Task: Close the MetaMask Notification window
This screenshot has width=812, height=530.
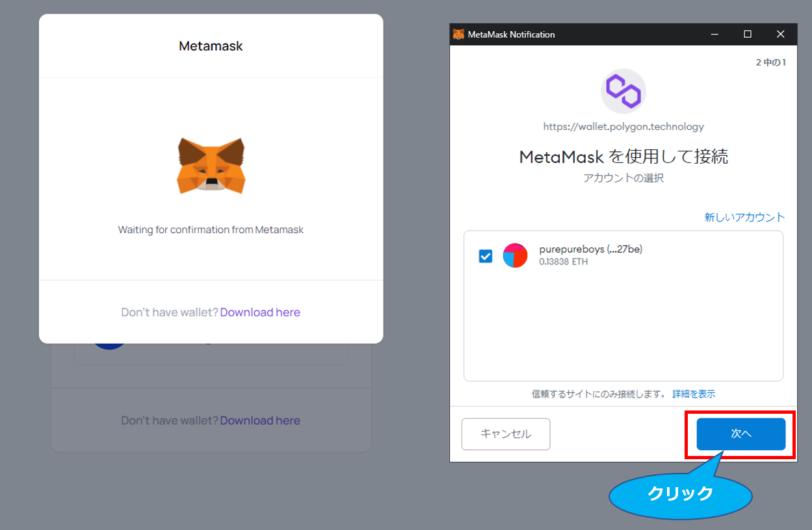Action: pos(781,34)
